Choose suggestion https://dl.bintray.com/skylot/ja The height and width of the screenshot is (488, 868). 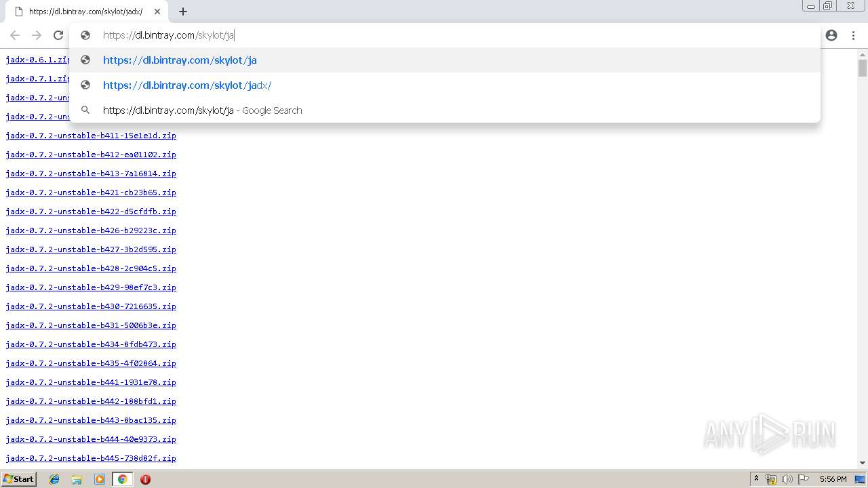pos(445,60)
